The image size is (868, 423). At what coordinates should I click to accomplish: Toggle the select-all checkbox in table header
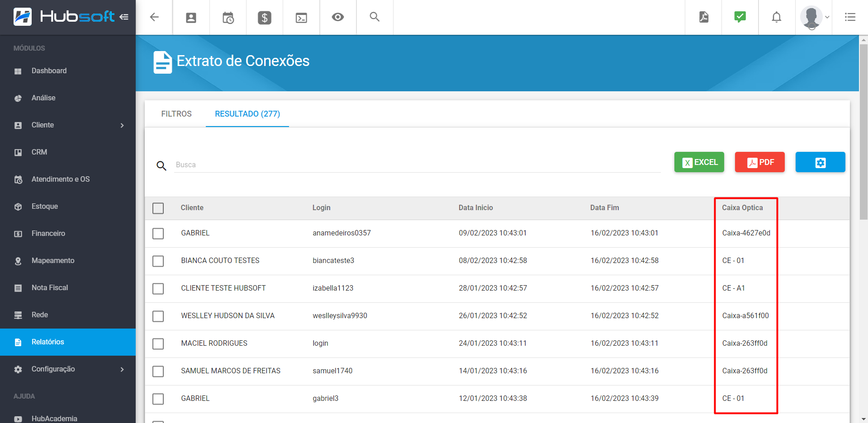(158, 208)
